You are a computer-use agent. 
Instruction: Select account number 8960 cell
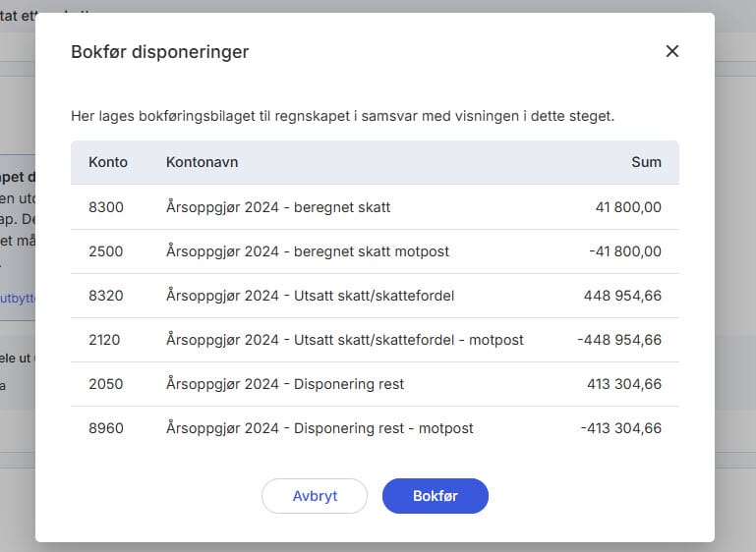click(x=106, y=428)
